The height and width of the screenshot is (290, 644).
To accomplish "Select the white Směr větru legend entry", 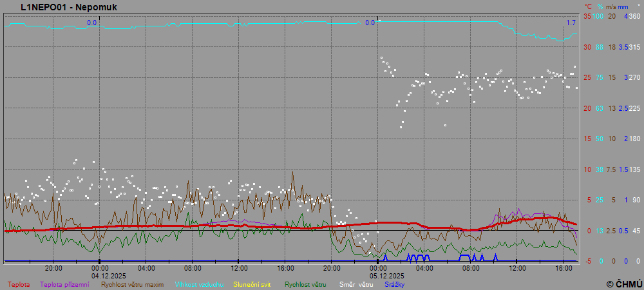I will click(x=356, y=284).
